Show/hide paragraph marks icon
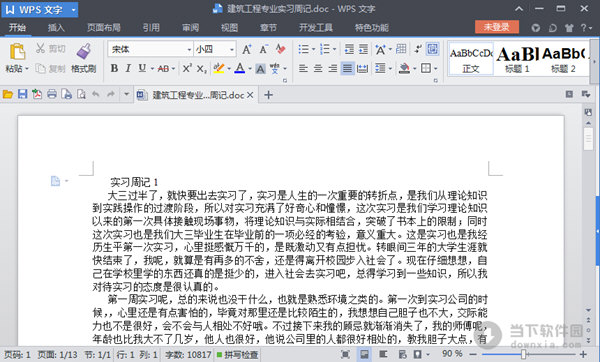 pos(418,49)
